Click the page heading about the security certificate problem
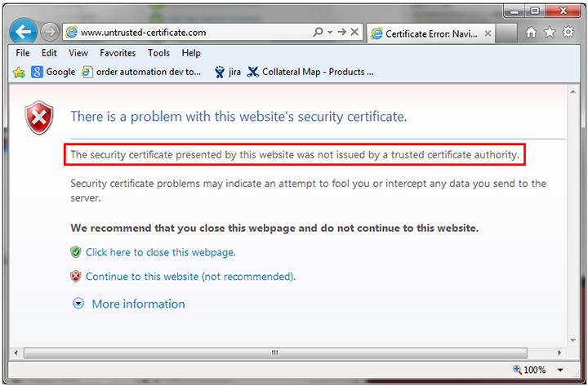This screenshot has height=386, width=588. 238,117
